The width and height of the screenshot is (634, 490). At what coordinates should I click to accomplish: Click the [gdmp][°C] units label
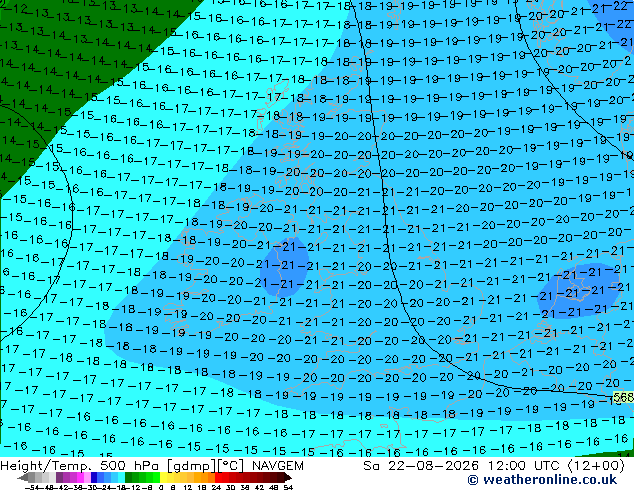point(205,466)
